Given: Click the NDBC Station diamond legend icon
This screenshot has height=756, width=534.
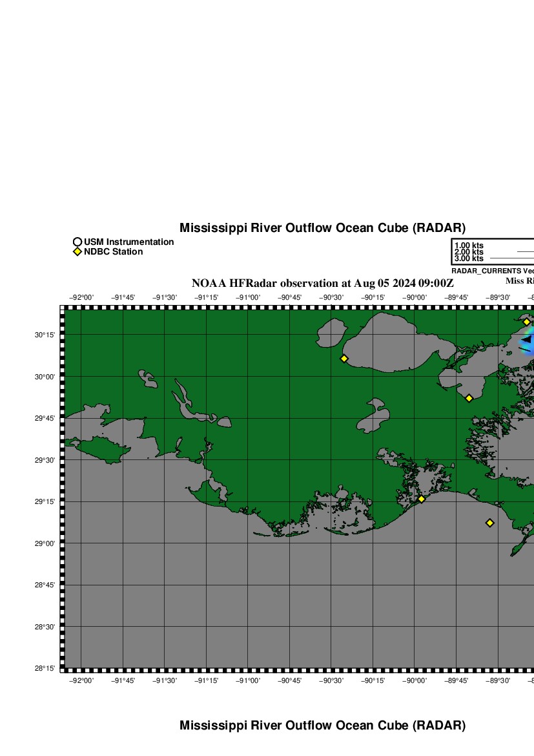Looking at the screenshot, I should 77,252.
